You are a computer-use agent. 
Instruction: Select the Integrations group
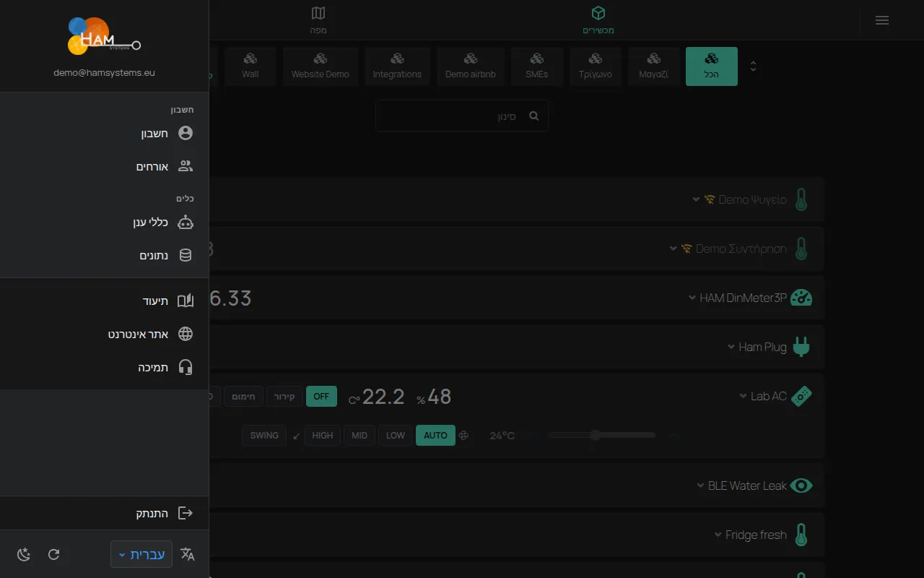pyautogui.click(x=397, y=66)
